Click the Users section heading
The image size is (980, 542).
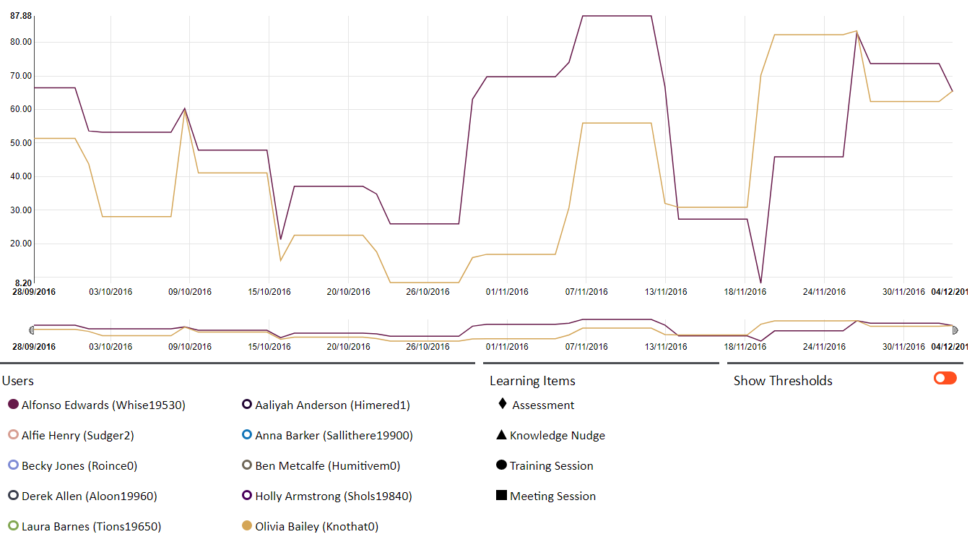click(18, 381)
